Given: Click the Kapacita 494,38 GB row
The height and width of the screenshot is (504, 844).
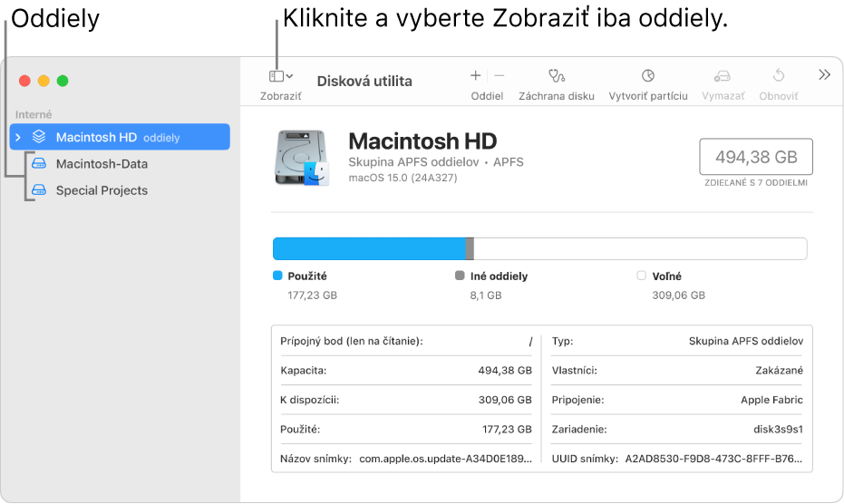Looking at the screenshot, I should pos(406,371).
